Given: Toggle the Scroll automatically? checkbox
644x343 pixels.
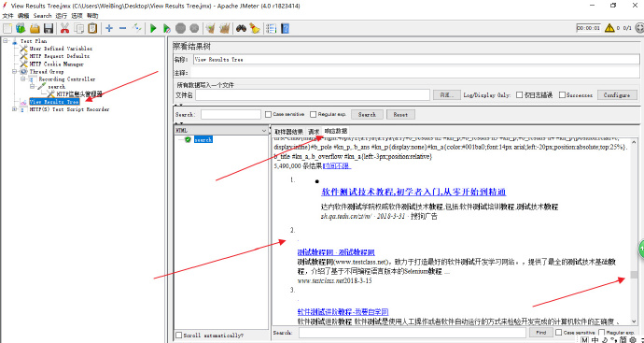Looking at the screenshot, I should point(178,336).
